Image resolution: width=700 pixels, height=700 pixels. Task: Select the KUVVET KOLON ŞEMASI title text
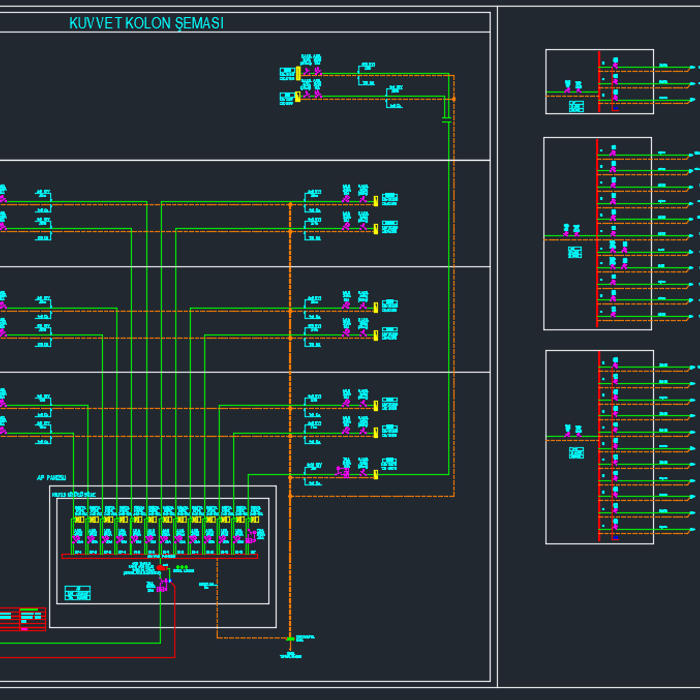click(x=146, y=23)
